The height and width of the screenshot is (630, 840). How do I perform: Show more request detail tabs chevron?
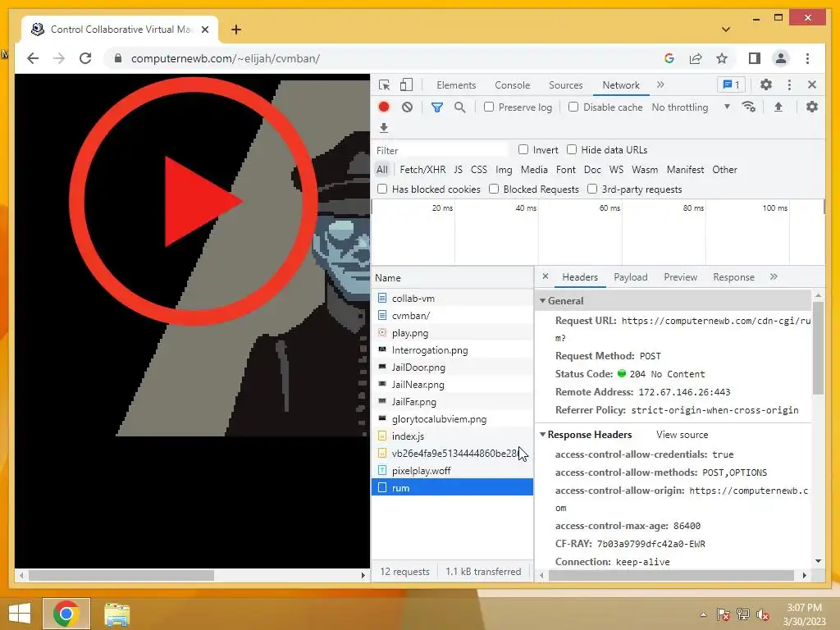tap(774, 276)
